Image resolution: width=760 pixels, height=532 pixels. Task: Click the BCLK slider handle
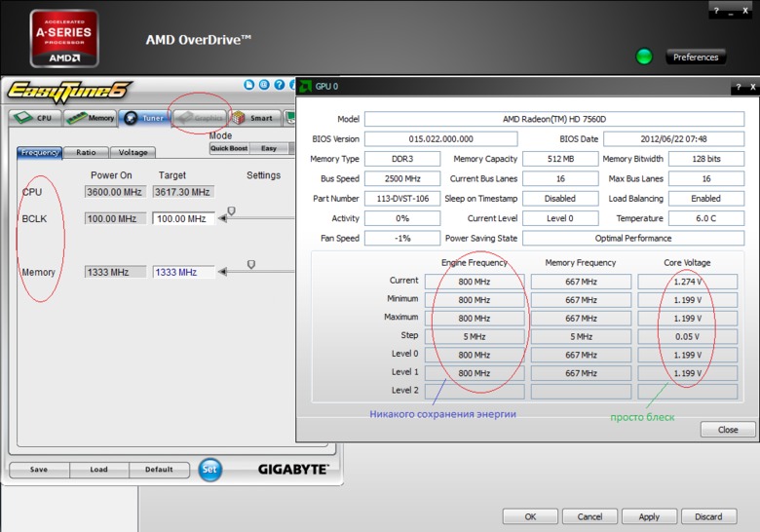pyautogui.click(x=232, y=210)
